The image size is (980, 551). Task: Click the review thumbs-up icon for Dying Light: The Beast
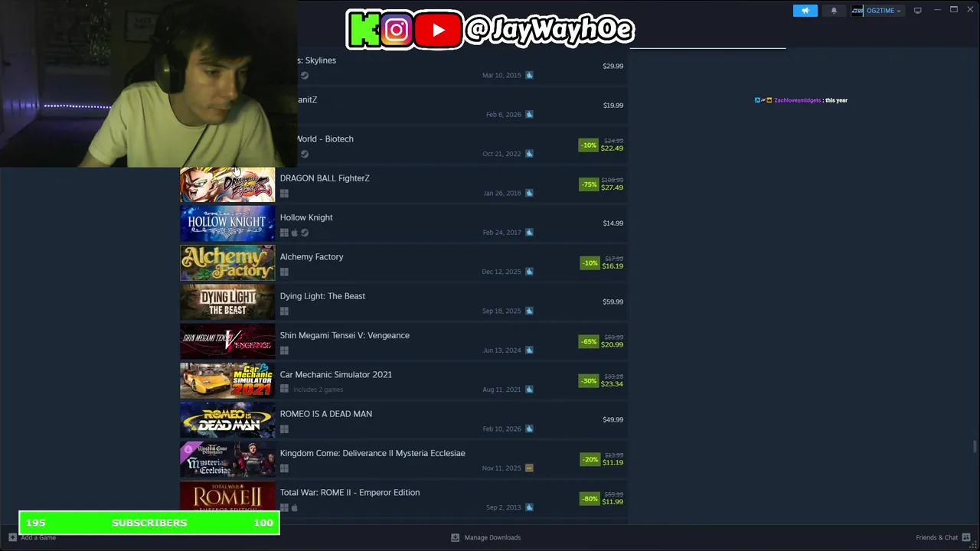529,311
